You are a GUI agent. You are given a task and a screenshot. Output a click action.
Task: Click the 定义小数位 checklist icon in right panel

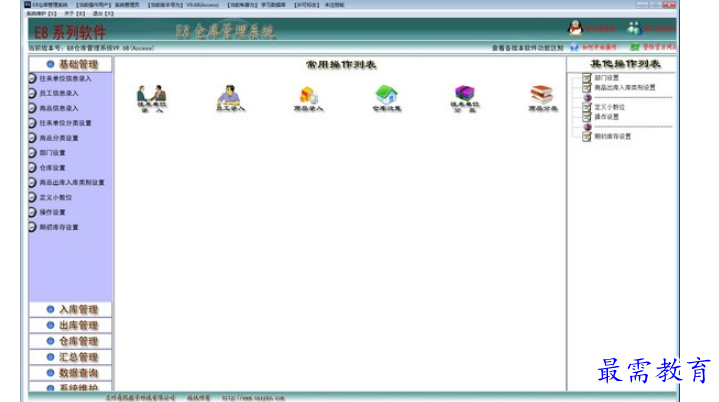click(587, 107)
